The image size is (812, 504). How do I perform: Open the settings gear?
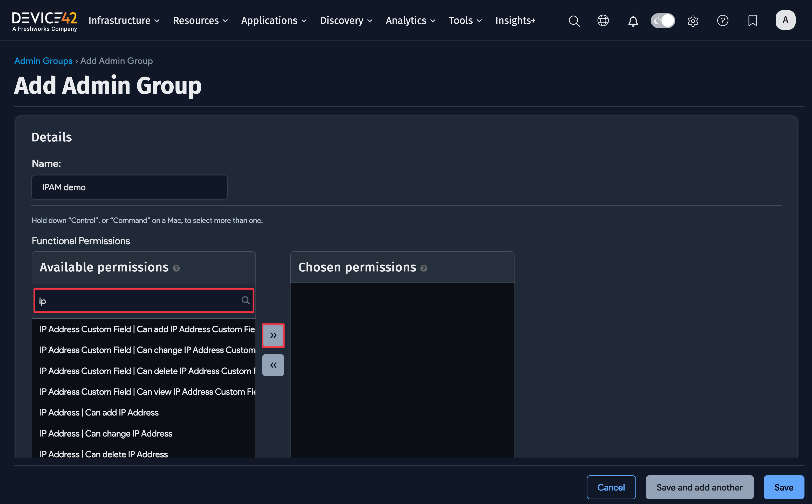coord(693,21)
